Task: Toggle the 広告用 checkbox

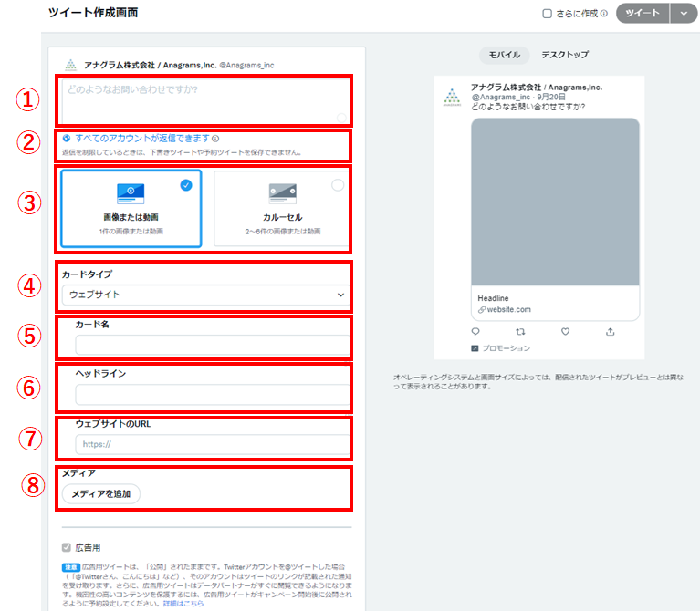Action: click(x=66, y=548)
